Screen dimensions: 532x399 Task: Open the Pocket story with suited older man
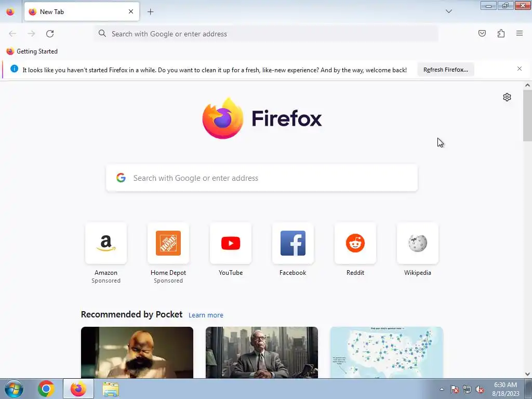click(x=262, y=353)
